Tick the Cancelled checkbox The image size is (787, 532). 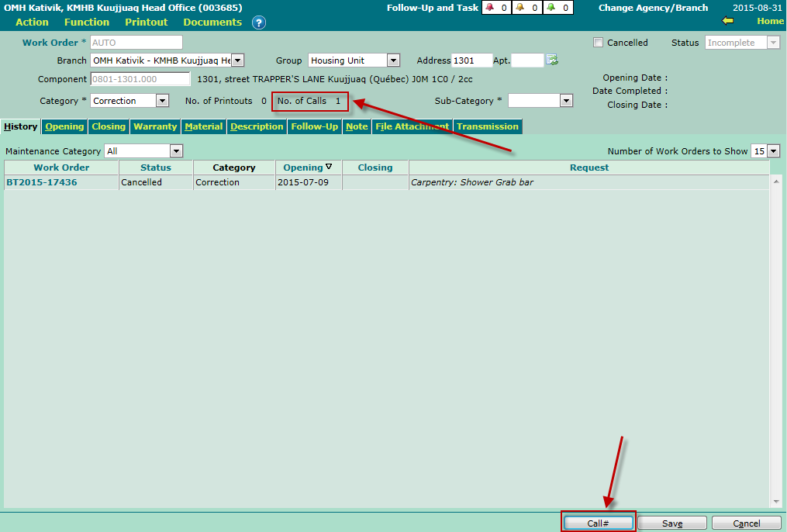point(598,43)
